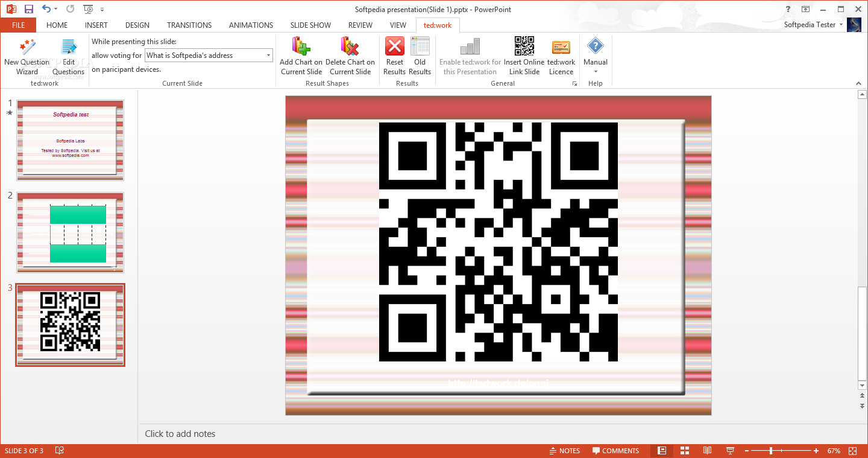Switch to DESIGN tab
The height and width of the screenshot is (458, 868).
click(x=137, y=25)
